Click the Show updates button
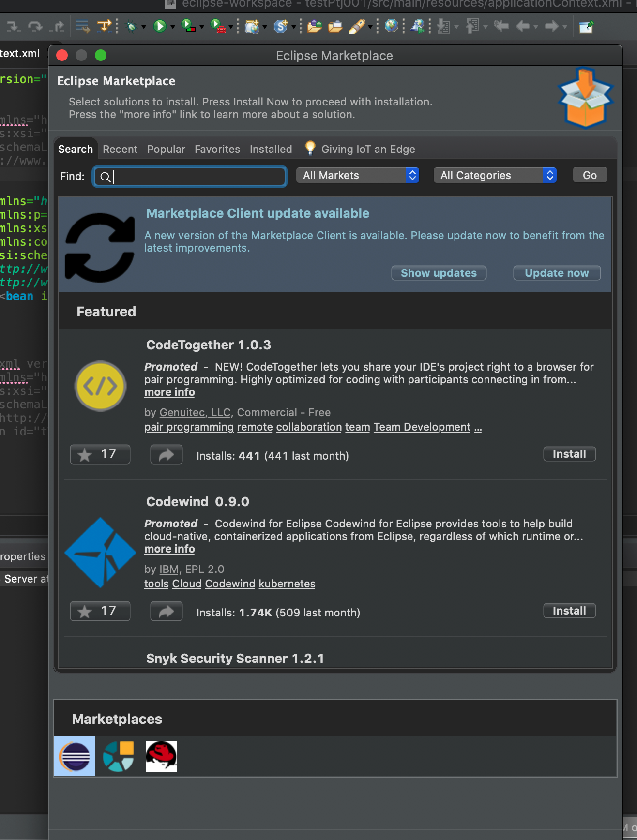Viewport: 637px width, 840px height. pos(439,273)
